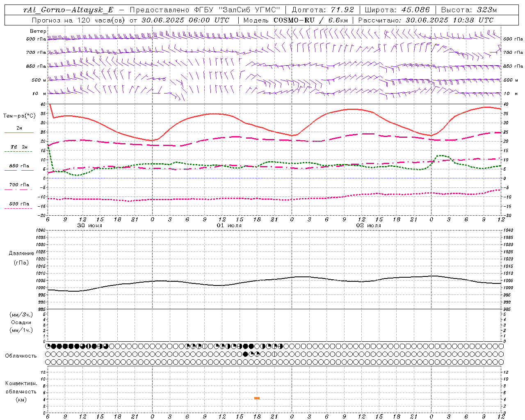Click the orange convective cloud marker
The width and height of the screenshot is (525, 420).
(257, 398)
